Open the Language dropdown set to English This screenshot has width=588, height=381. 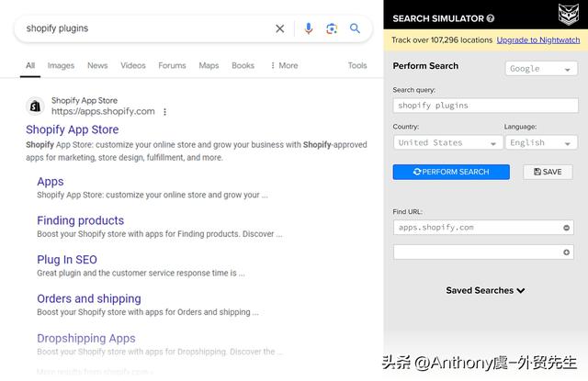click(541, 142)
